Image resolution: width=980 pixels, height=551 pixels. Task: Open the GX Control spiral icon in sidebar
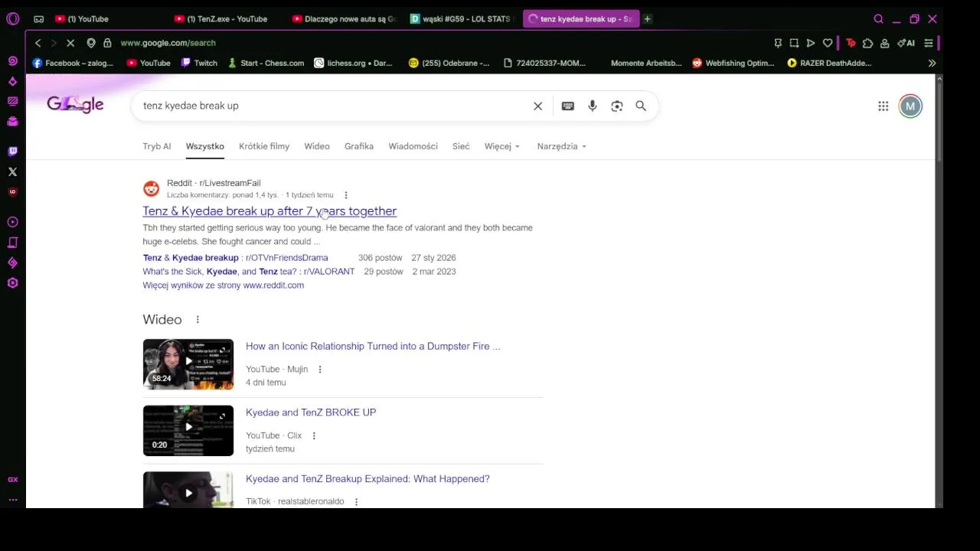tap(12, 60)
